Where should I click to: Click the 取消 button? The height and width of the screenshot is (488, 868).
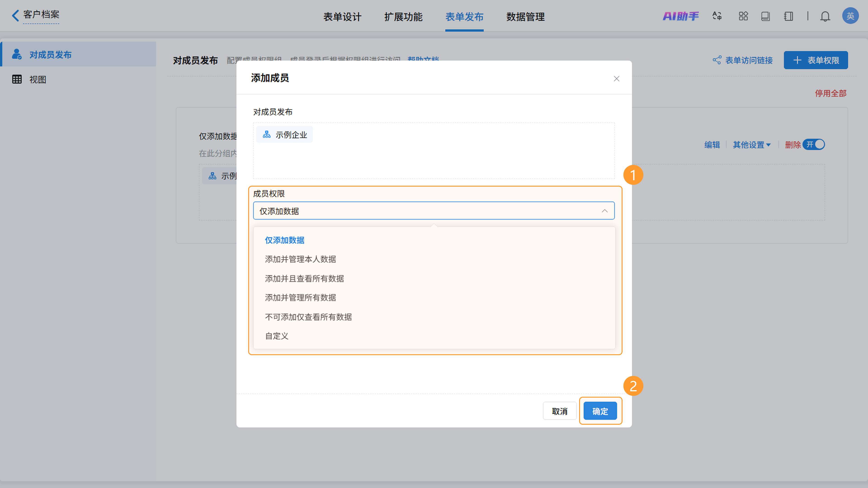pos(559,411)
